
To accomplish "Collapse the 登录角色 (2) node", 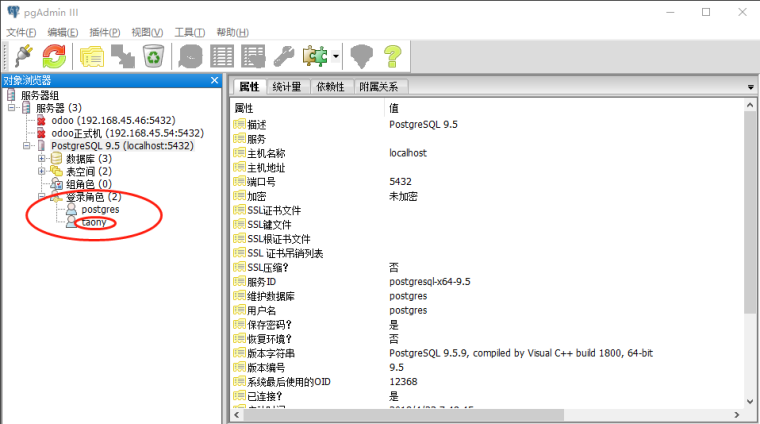I will tap(42, 197).
